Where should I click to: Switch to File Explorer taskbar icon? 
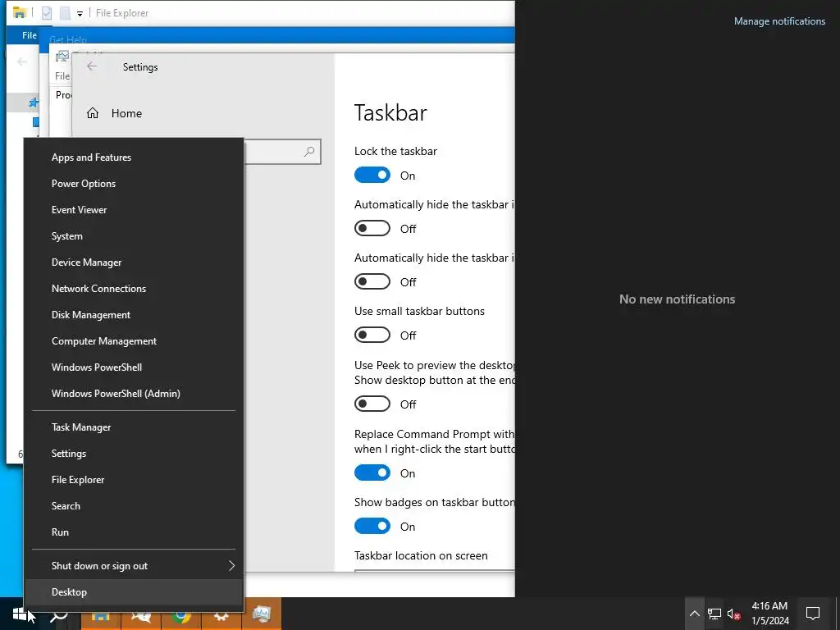click(x=101, y=615)
